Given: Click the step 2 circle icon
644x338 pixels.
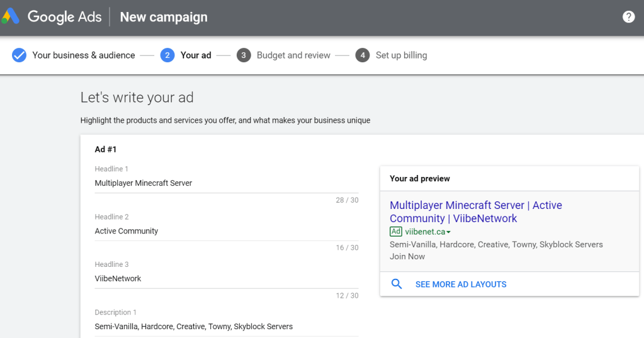Looking at the screenshot, I should pyautogui.click(x=167, y=55).
